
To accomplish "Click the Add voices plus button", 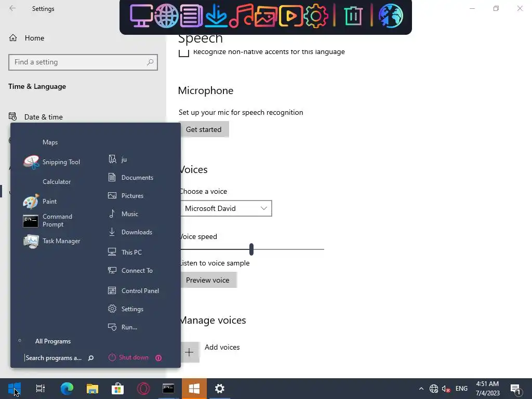I will click(189, 352).
